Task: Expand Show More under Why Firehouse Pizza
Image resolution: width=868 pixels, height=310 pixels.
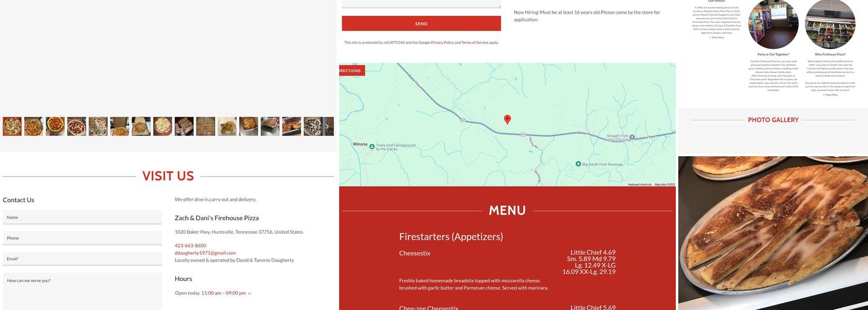Action: [x=830, y=94]
